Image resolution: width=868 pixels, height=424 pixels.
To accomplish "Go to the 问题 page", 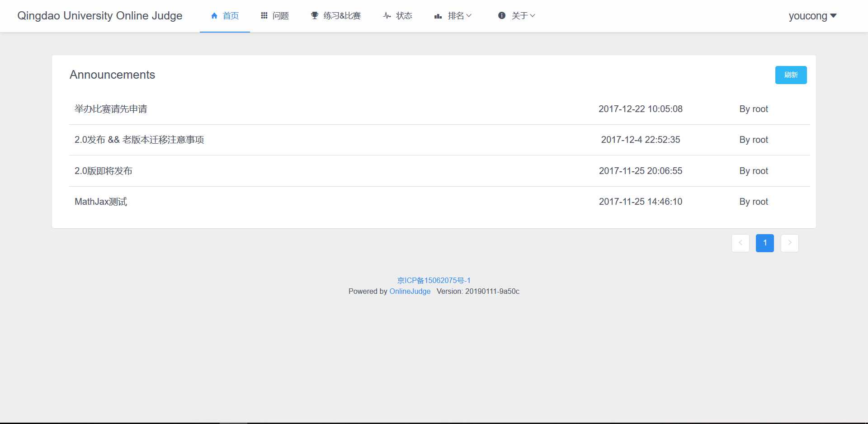I will pos(275,16).
